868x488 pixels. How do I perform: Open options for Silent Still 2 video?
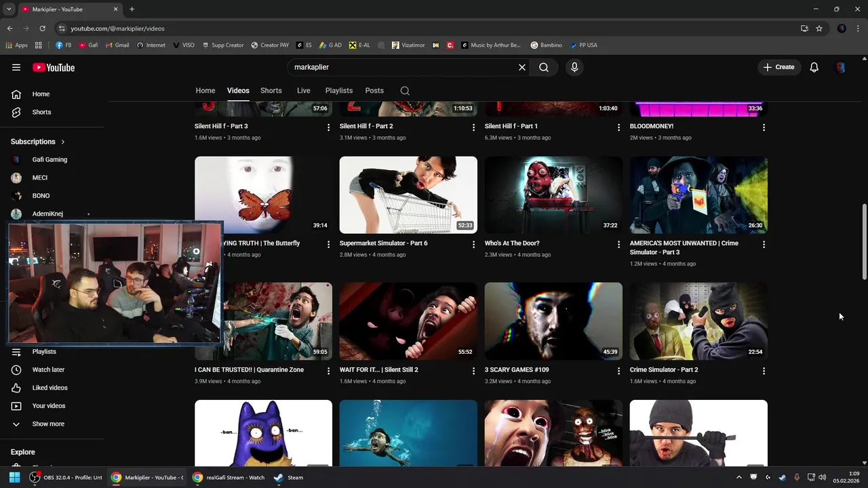474,371
